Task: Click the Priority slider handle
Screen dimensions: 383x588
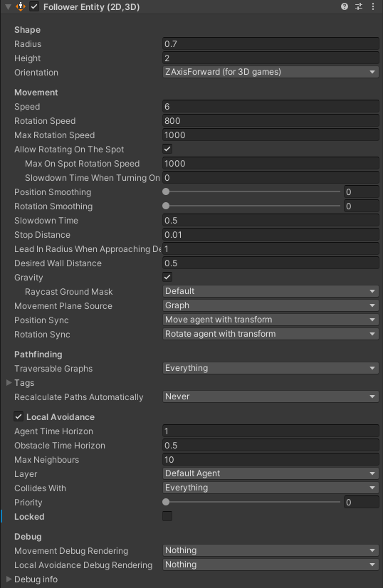Action: coord(166,502)
